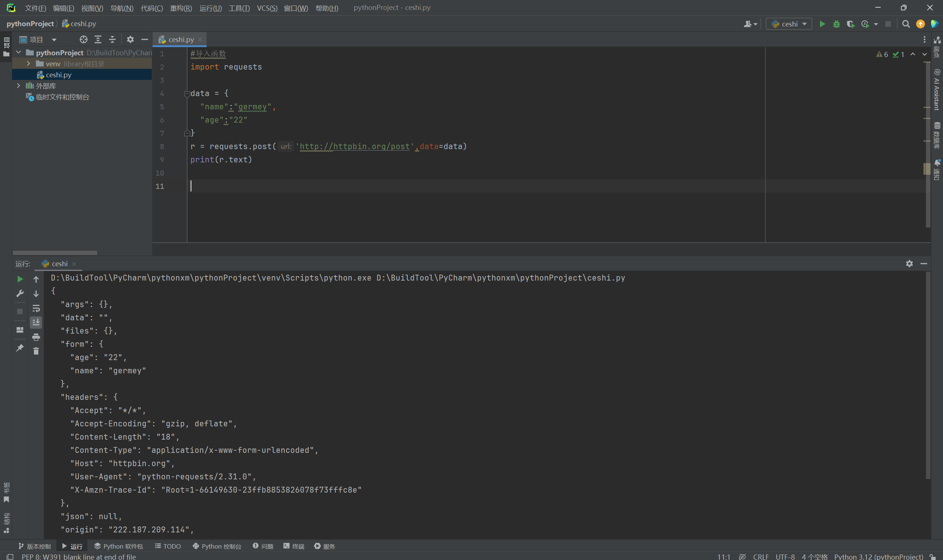This screenshot has height=560, width=943.
Task: Click the orange IDE update icon
Action: (x=921, y=24)
